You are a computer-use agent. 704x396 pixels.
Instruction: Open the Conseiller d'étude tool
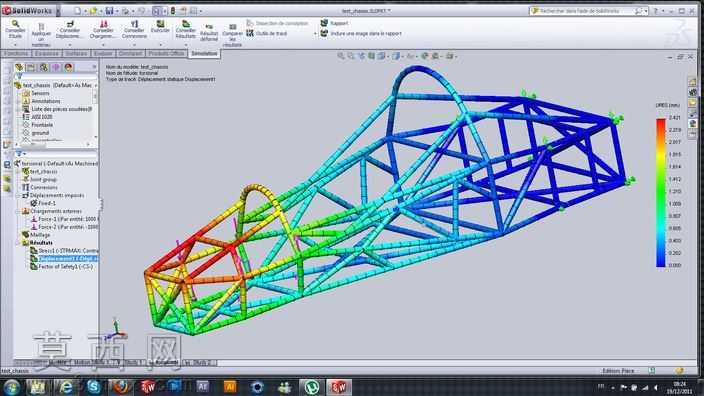pos(15,30)
